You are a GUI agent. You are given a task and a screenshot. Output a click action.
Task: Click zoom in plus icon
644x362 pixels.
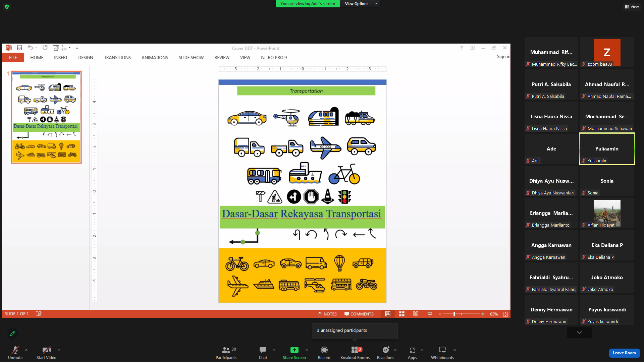pos(483,314)
